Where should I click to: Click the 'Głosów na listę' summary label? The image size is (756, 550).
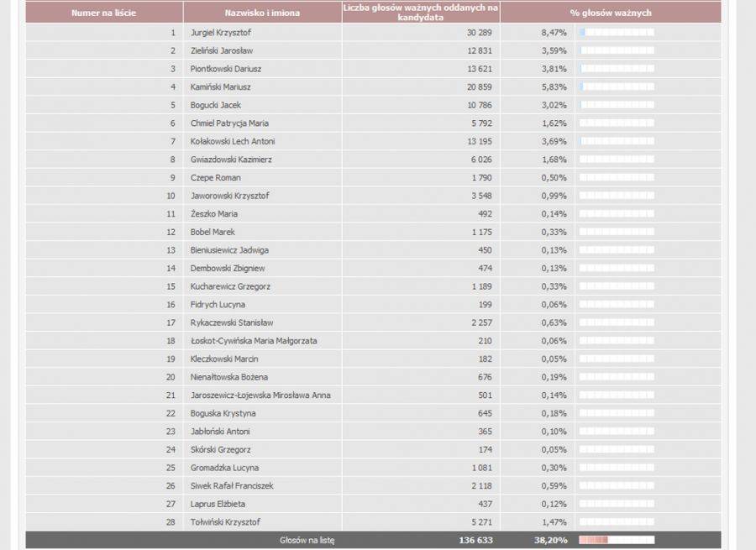coord(307,541)
